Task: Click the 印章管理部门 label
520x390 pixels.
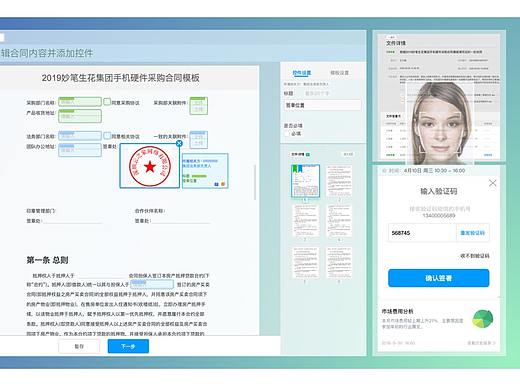Action: [x=41, y=211]
